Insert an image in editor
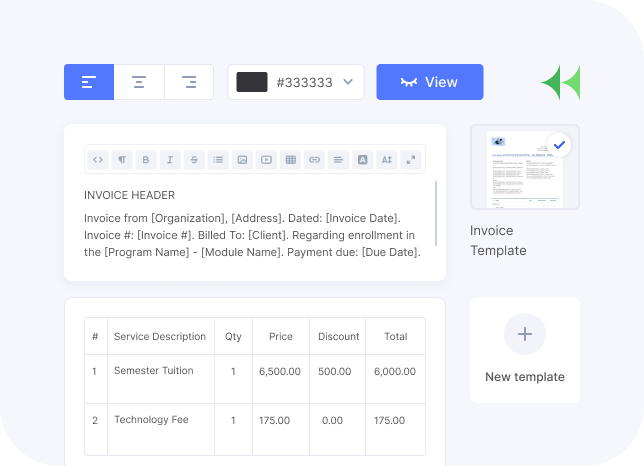Image resolution: width=644 pixels, height=466 pixels. point(242,160)
